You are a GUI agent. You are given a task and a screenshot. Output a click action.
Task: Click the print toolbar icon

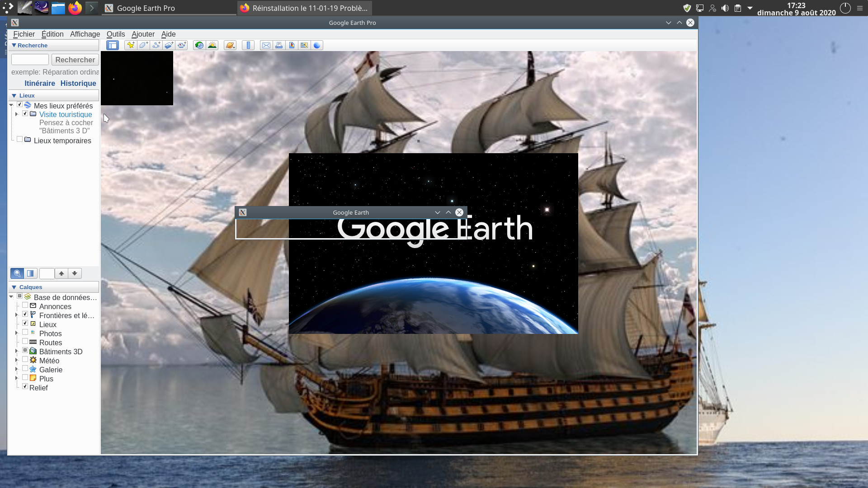tap(279, 45)
